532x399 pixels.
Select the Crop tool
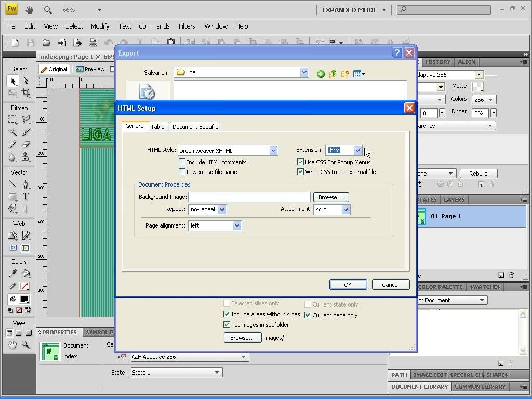[26, 92]
